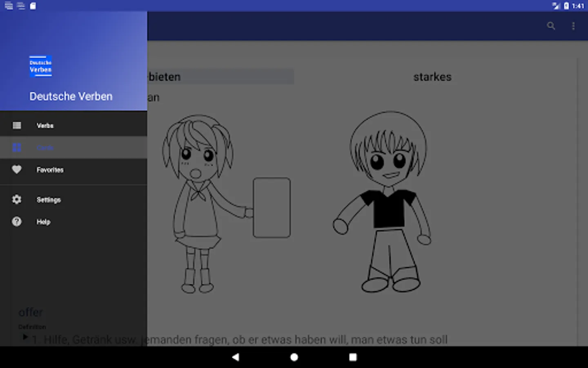The width and height of the screenshot is (588, 368).
Task: Open Settings via the gear icon
Action: click(x=17, y=200)
